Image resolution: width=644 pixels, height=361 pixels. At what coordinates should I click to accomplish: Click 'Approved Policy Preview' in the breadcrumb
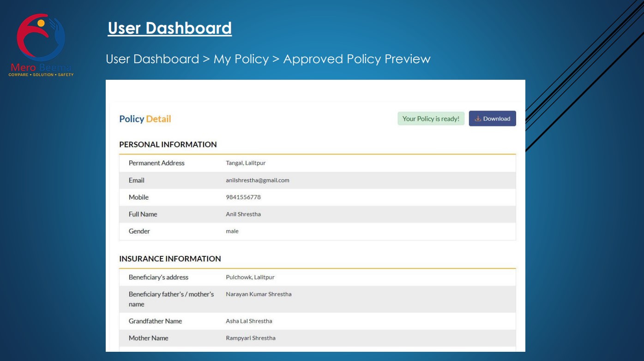point(356,59)
